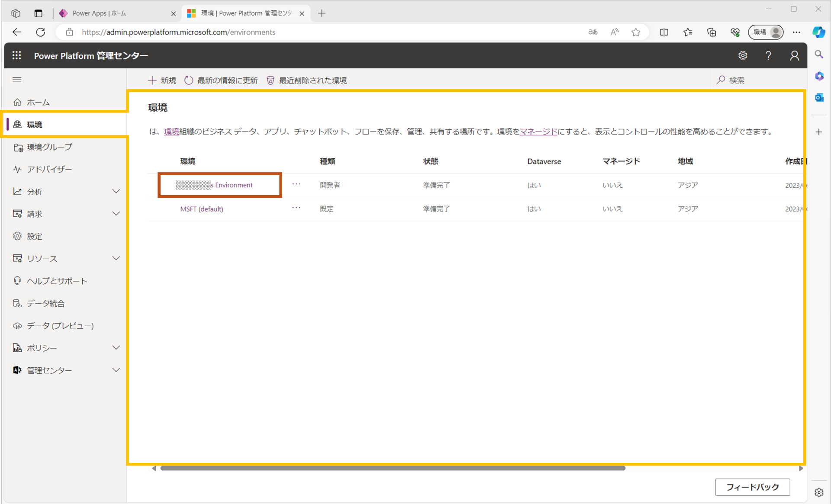
Task: Click the left arrow of the horizontal scrollbar
Action: pos(154,468)
